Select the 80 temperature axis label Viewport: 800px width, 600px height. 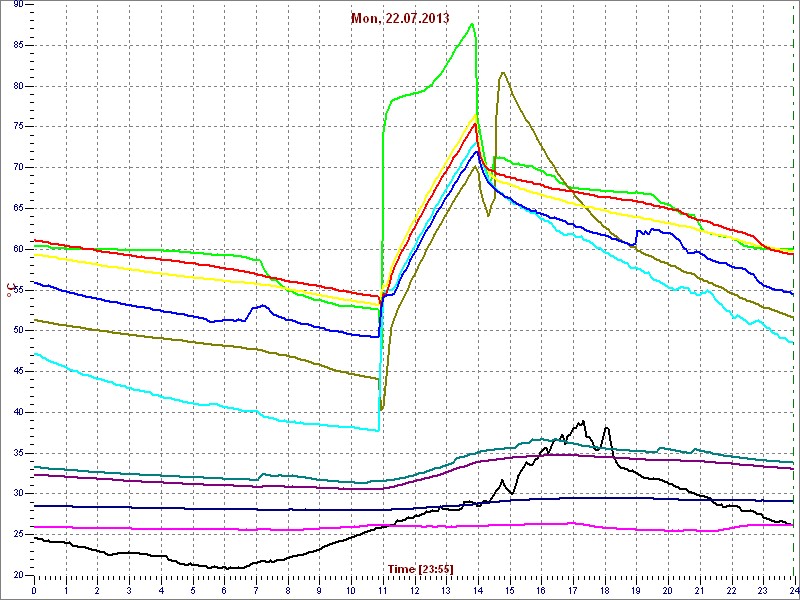point(18,86)
